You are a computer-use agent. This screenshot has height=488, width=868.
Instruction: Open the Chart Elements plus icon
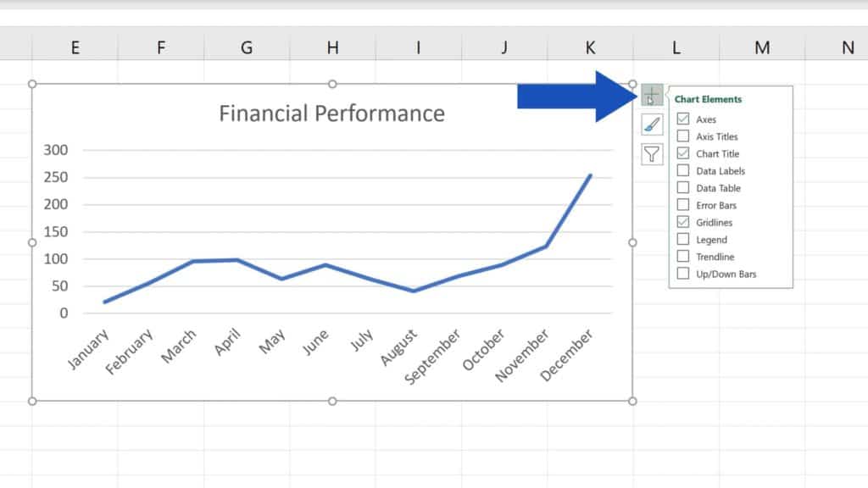pos(651,96)
